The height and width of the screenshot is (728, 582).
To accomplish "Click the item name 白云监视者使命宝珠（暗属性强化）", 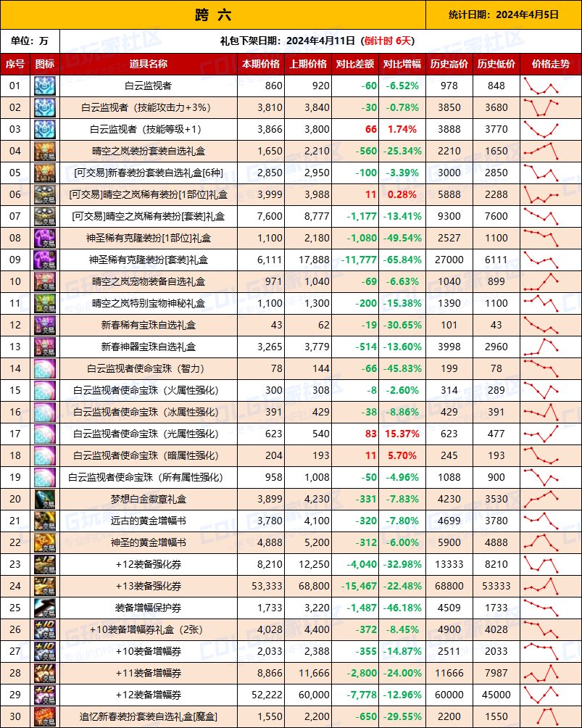I will coord(146,455).
